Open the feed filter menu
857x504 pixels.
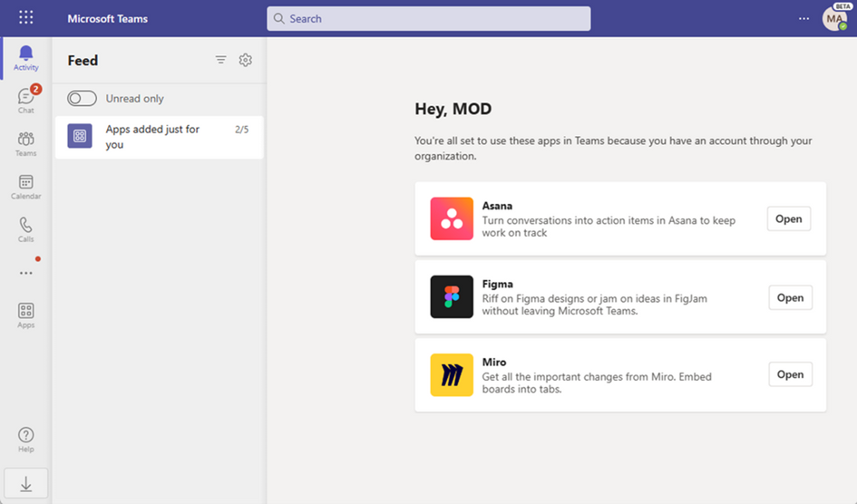coord(220,61)
